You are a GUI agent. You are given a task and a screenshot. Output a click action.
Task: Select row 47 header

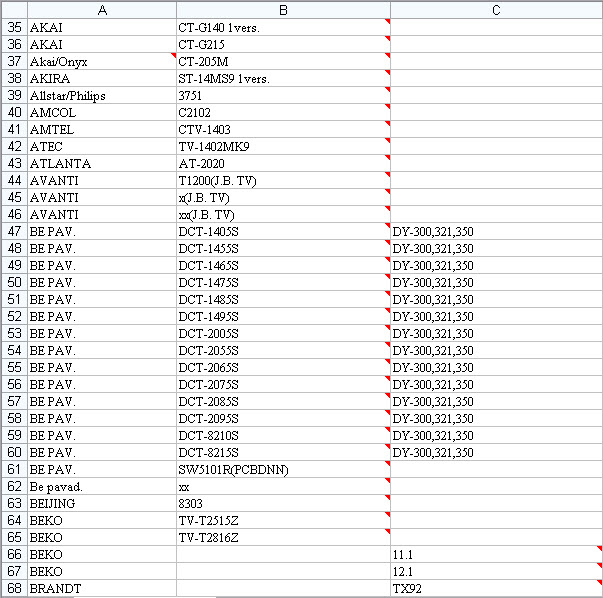click(x=14, y=231)
